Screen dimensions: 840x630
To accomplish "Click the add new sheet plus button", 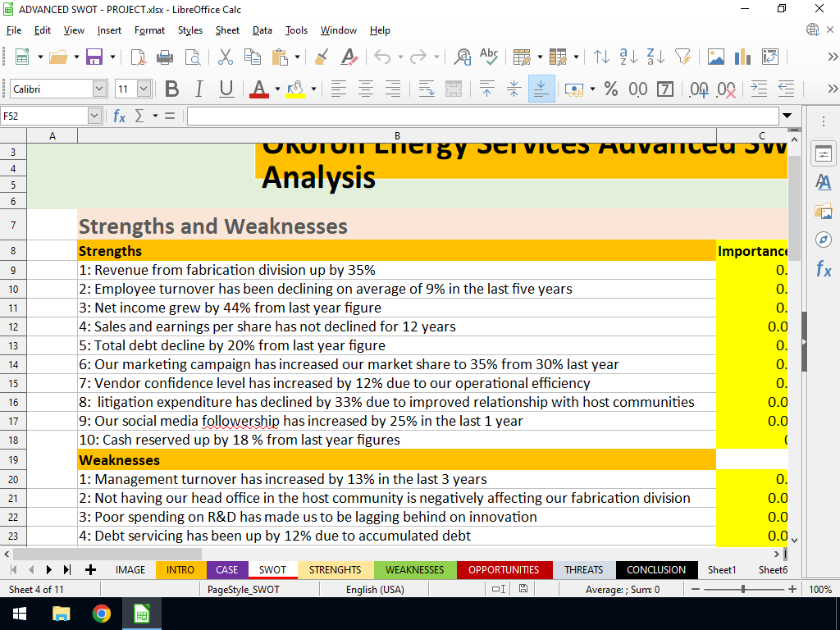I will [x=90, y=569].
